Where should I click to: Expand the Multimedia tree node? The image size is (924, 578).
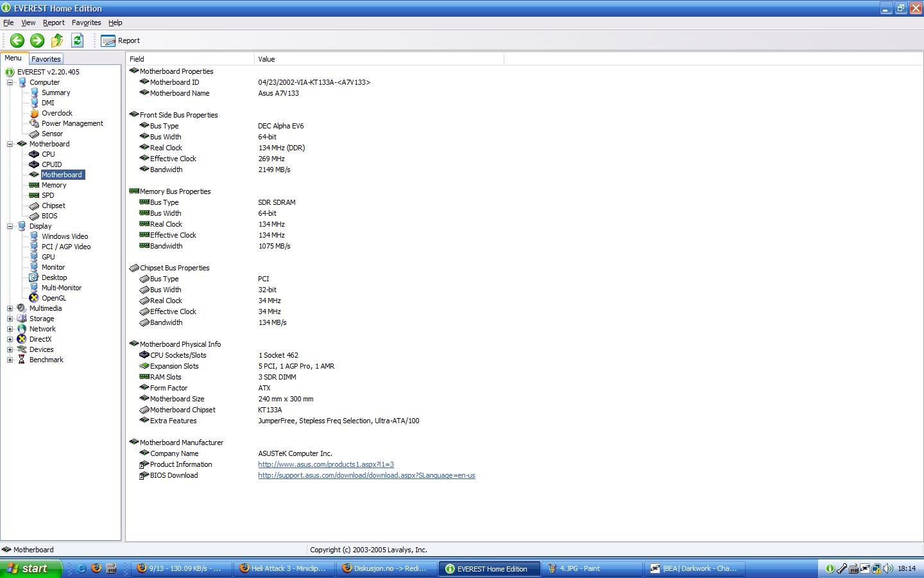[10, 308]
